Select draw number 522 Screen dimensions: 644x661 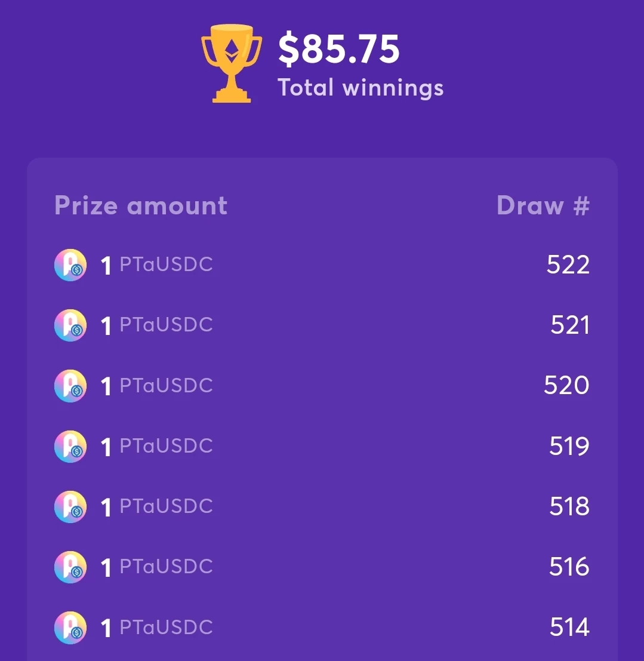point(568,265)
